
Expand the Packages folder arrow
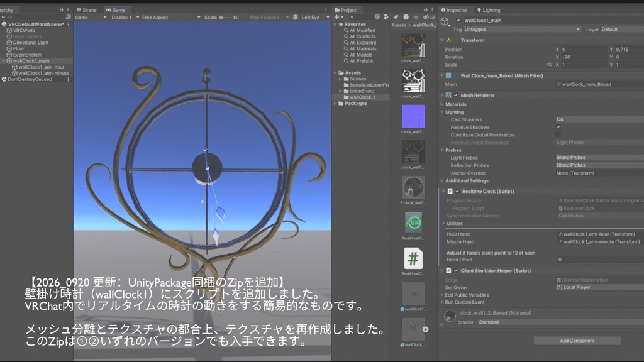coord(336,104)
